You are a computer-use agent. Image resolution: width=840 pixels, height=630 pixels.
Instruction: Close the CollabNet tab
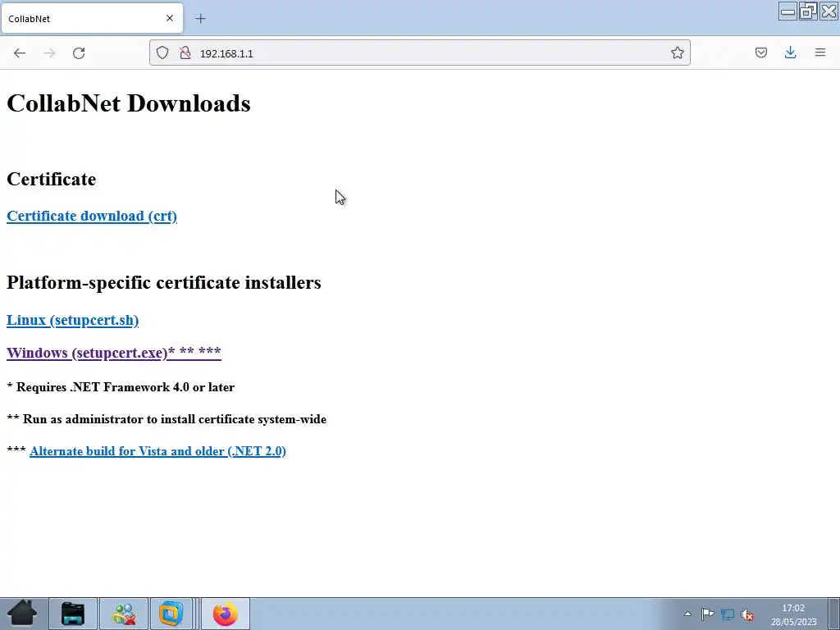click(x=170, y=18)
